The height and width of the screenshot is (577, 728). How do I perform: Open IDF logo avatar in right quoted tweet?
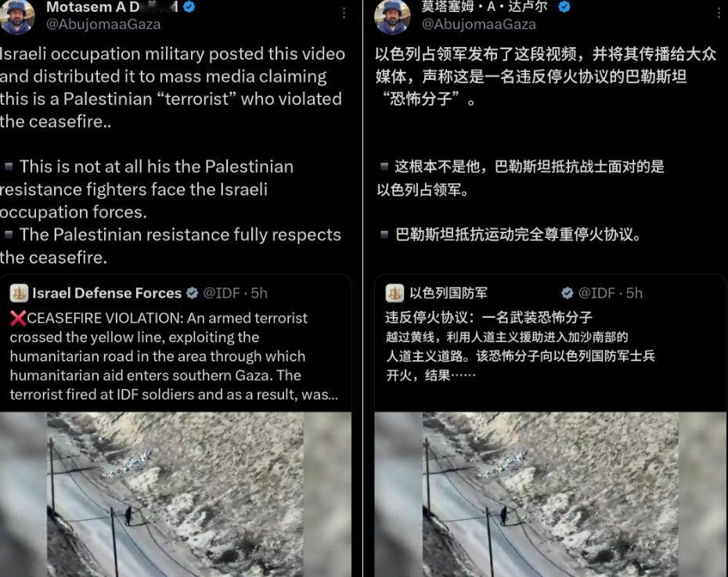click(395, 293)
